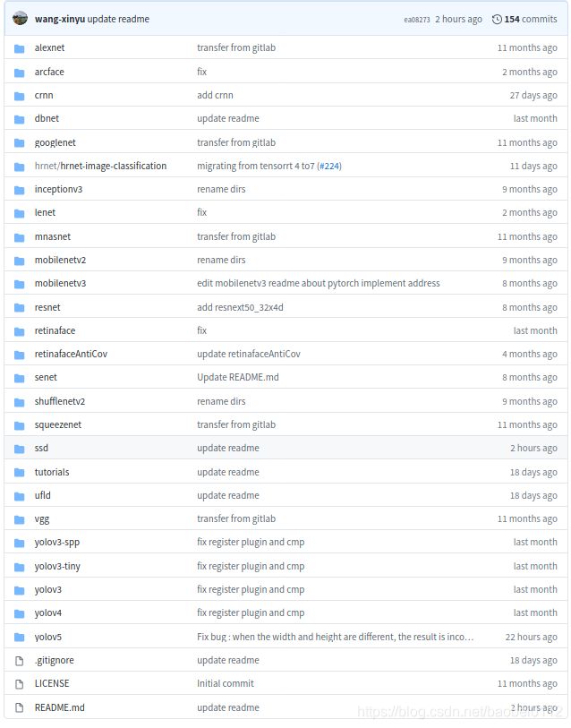Open 'rename dirs' commit on shufflenetv2 row
Screen dimensions: 571x728
pyautogui.click(x=221, y=401)
